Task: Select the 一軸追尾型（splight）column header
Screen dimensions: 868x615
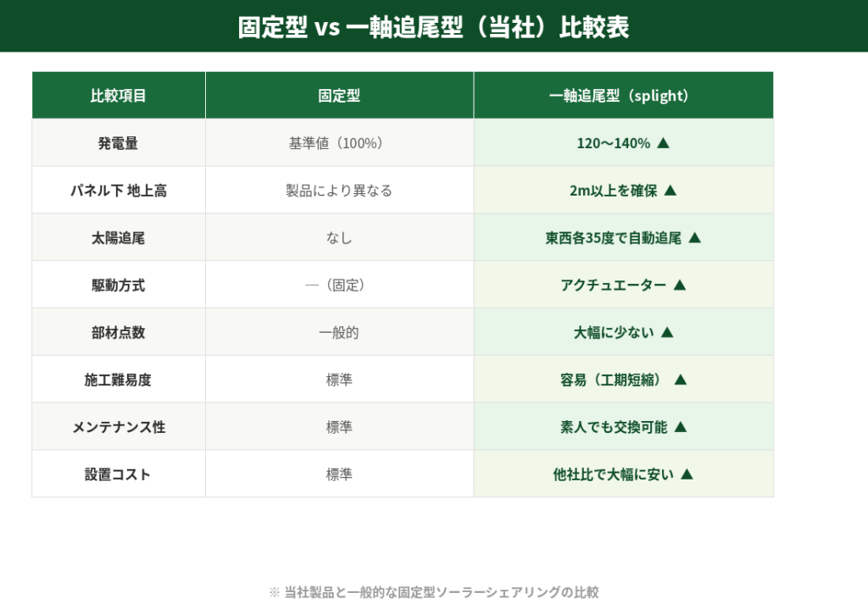Action: (x=623, y=96)
